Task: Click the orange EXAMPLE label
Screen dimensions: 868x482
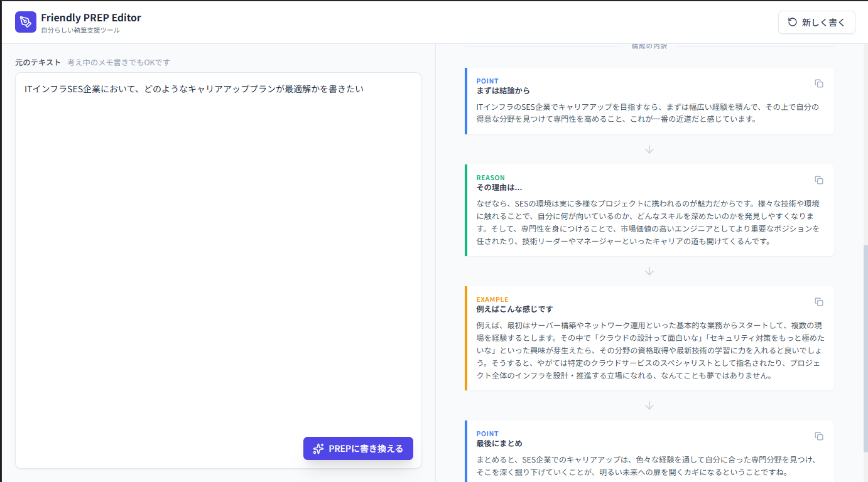Action: click(492, 299)
